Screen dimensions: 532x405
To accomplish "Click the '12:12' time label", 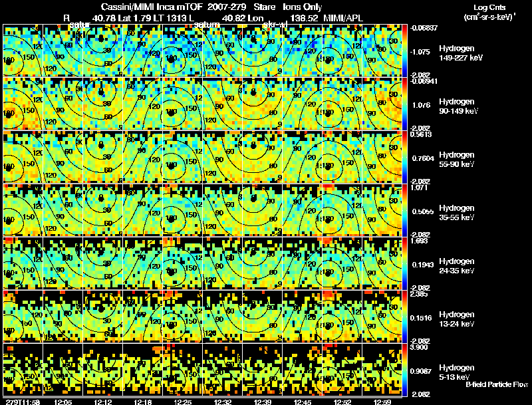I will [x=103, y=402].
